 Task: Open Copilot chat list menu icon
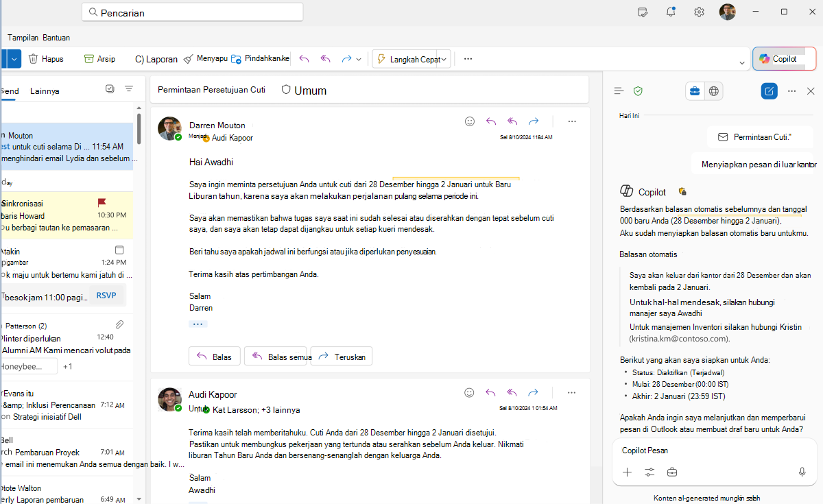[x=619, y=91]
